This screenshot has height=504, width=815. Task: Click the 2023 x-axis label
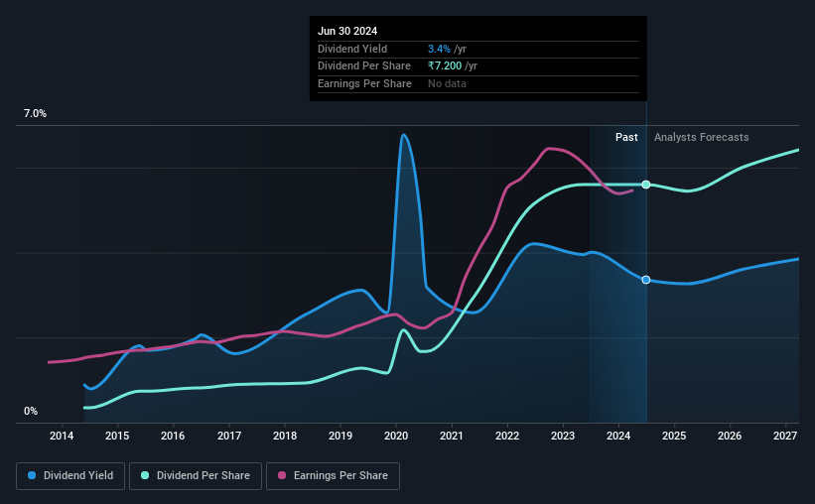tap(563, 436)
